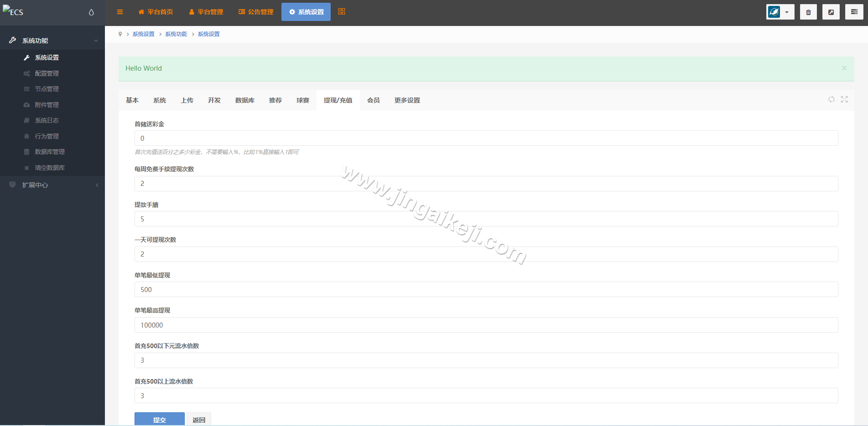Click the refresh icon on settings panel
The image size is (868, 426).
[x=832, y=99]
